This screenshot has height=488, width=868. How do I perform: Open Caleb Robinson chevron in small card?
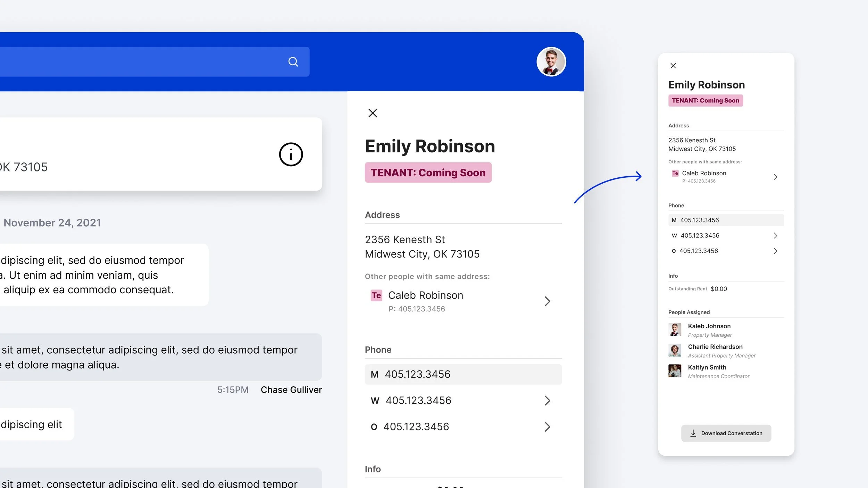(775, 177)
